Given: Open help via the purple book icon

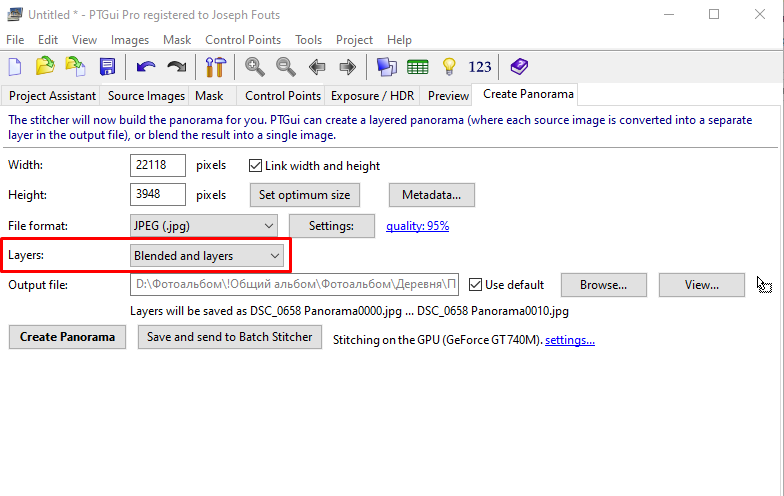Looking at the screenshot, I should 519,66.
